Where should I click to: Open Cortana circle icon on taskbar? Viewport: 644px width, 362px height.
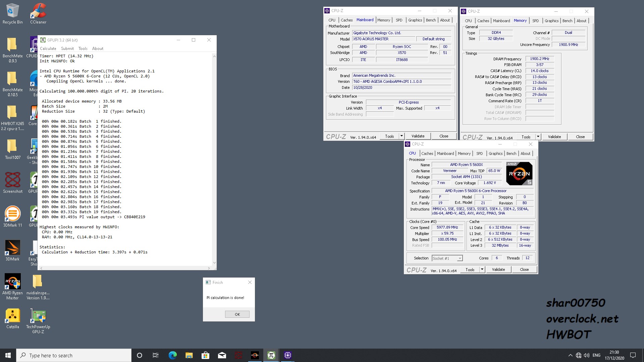pos(140,355)
